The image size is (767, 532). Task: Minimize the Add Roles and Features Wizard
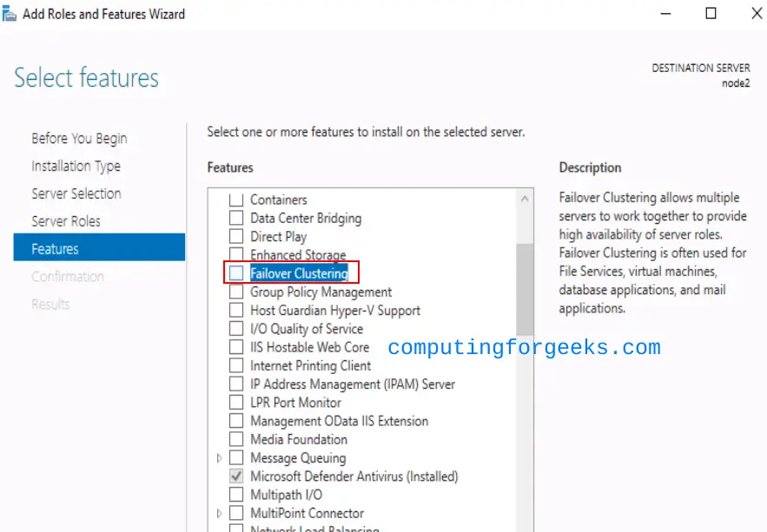pos(665,14)
